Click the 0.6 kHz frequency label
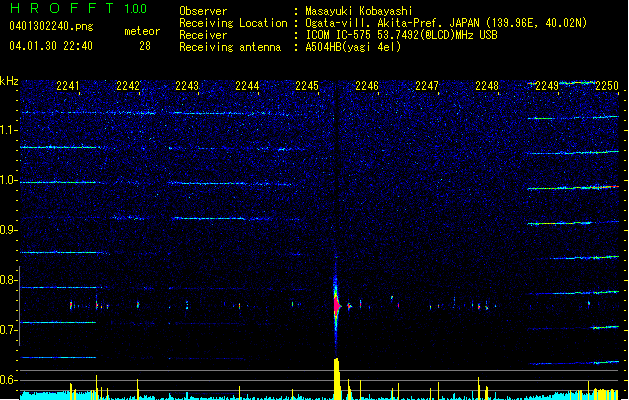 pyautogui.click(x=9, y=380)
